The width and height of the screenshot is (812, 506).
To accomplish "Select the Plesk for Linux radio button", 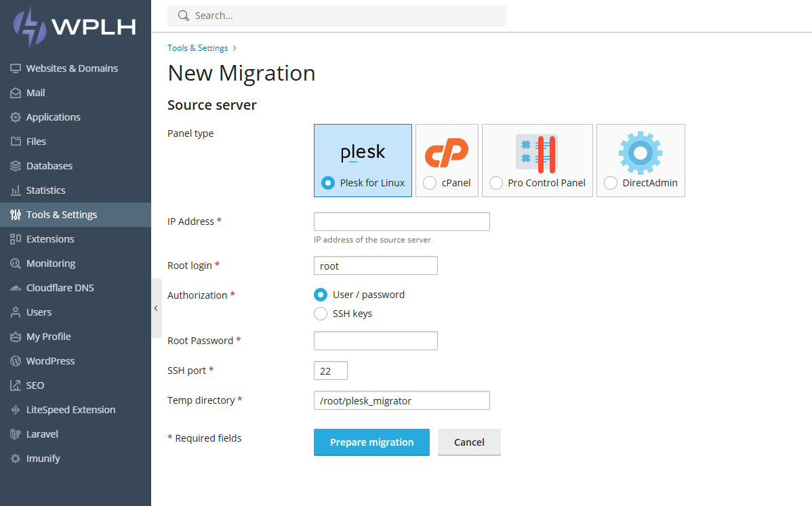I will pos(328,183).
